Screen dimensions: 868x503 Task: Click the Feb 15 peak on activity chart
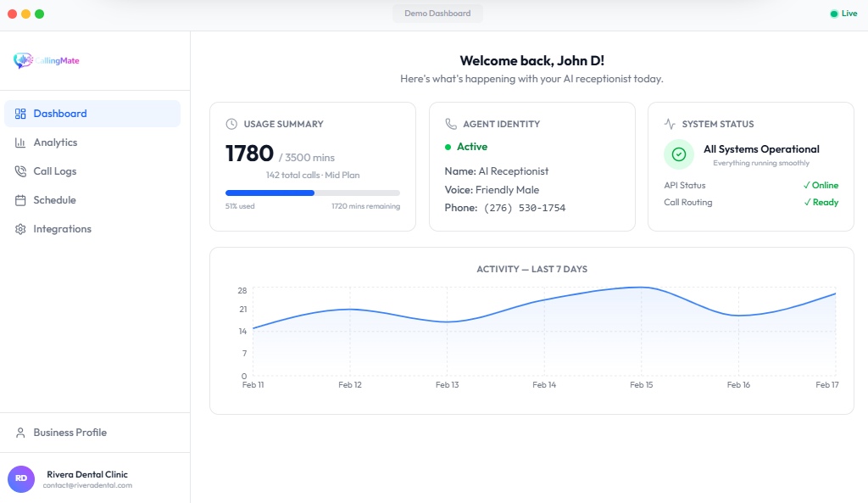tap(642, 288)
